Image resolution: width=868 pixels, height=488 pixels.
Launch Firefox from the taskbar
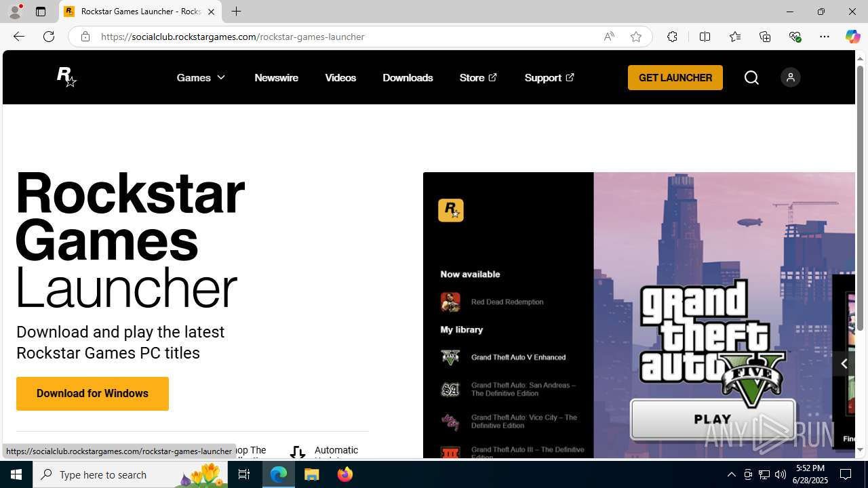click(345, 474)
